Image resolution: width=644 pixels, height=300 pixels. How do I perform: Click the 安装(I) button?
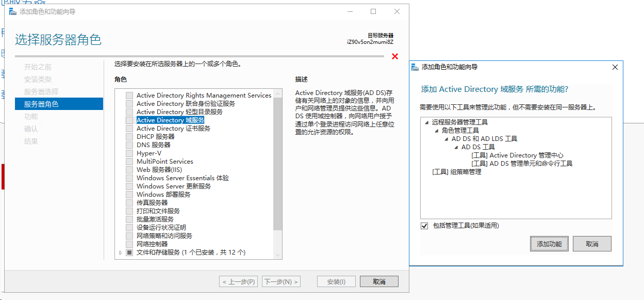pos(336,282)
